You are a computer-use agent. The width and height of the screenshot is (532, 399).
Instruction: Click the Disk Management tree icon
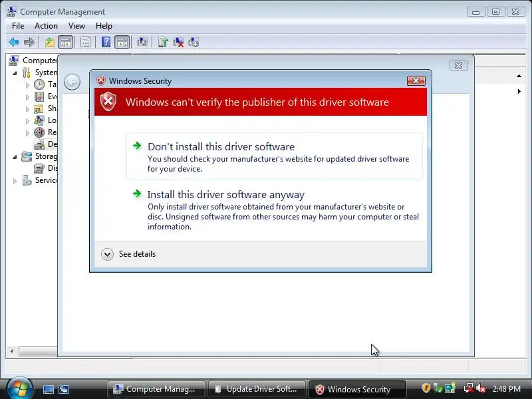pyautogui.click(x=39, y=168)
